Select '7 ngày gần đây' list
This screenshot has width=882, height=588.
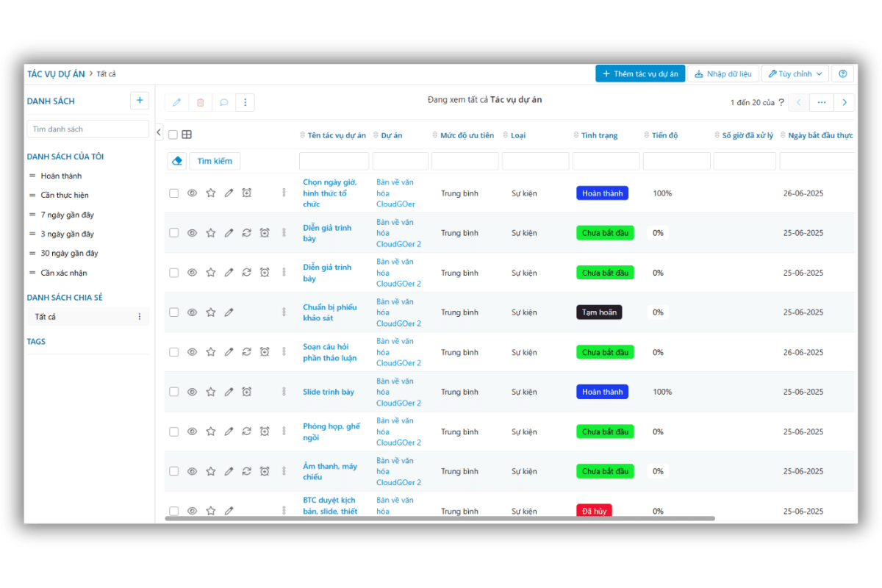67,215
